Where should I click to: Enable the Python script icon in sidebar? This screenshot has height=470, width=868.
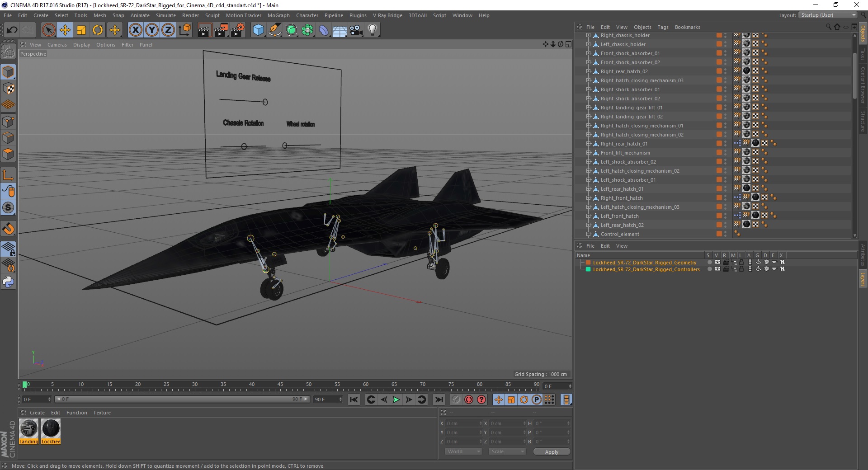(8, 282)
